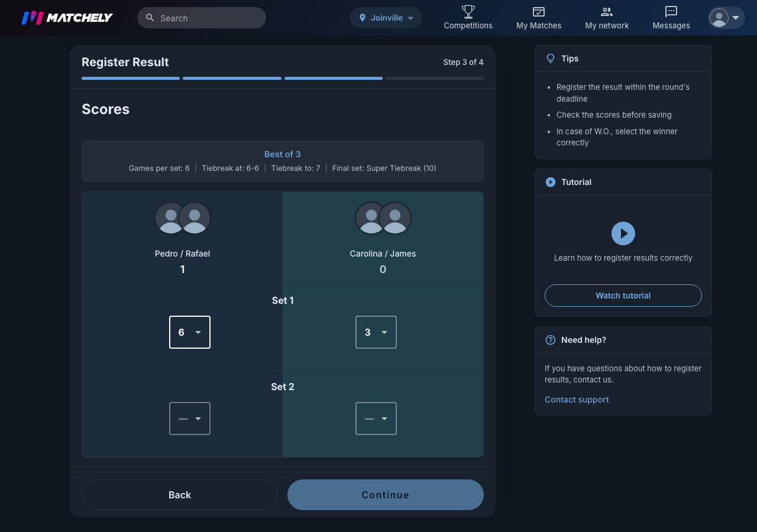Open My Matches
The image size is (757, 532).
pyautogui.click(x=539, y=18)
